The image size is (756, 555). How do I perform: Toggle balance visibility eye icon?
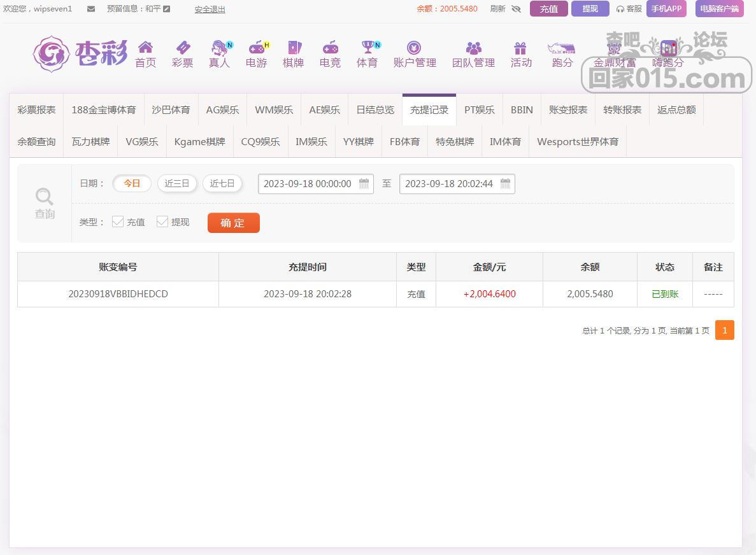[x=516, y=9]
